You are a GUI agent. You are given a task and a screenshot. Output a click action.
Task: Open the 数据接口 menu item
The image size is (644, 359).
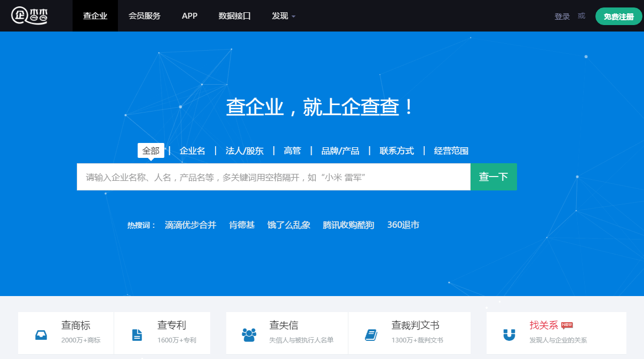(x=235, y=15)
